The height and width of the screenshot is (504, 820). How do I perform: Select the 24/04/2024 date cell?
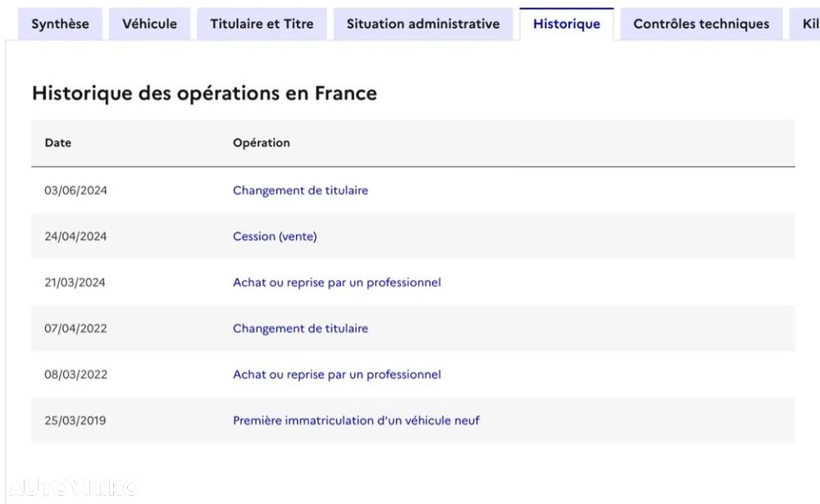tap(75, 236)
